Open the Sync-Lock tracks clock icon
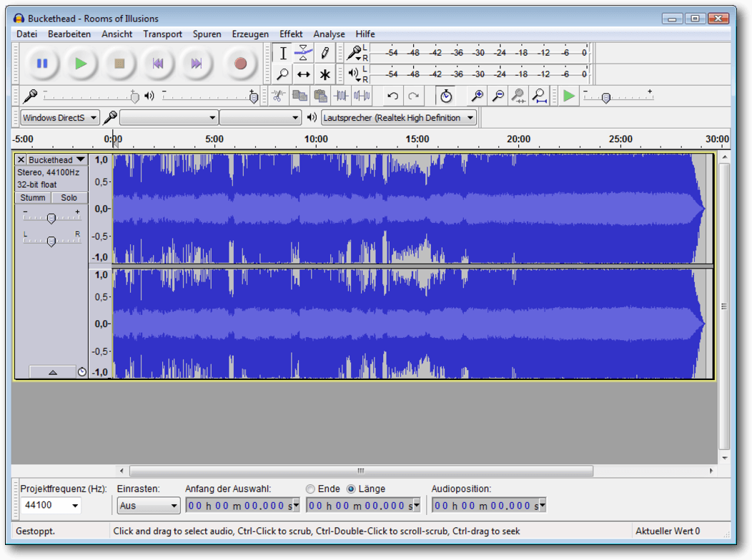The width and height of the screenshot is (752, 560). click(446, 96)
